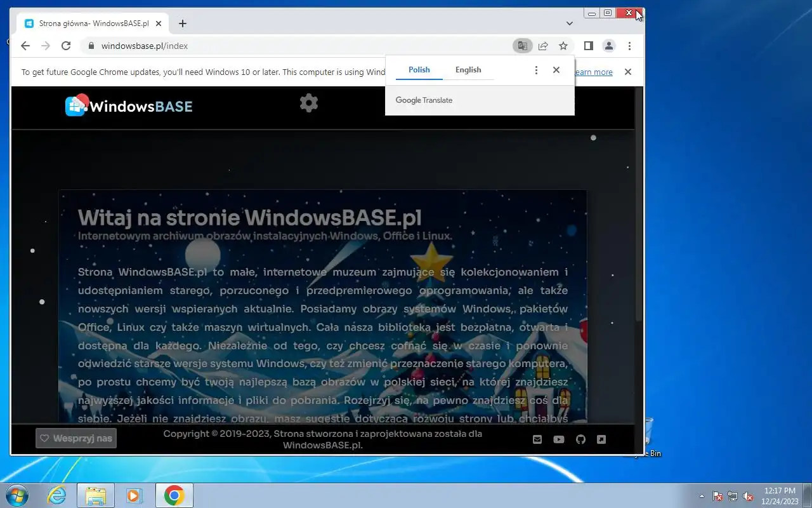Open a new browser tab
The height and width of the screenshot is (508, 812).
click(183, 23)
